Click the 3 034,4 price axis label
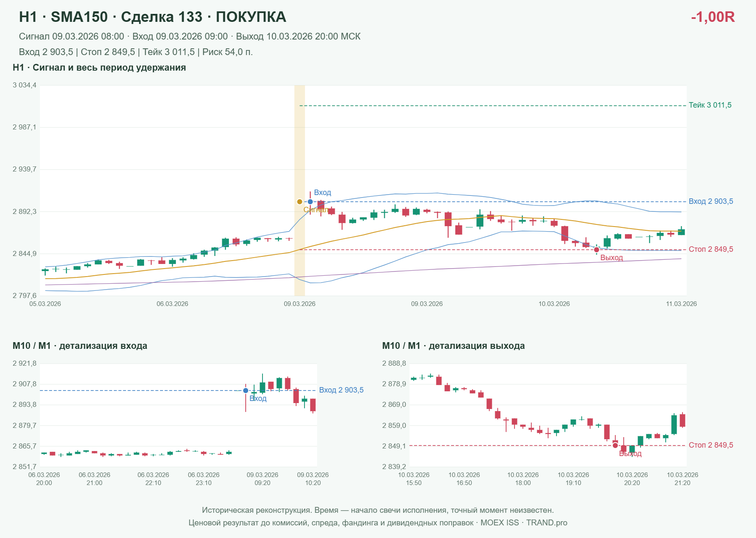The image size is (756, 538). click(24, 85)
